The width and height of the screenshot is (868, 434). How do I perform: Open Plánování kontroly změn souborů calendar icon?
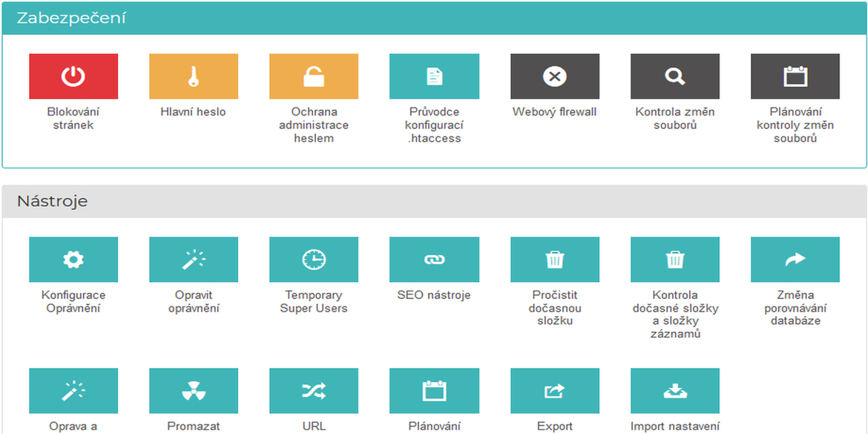click(795, 76)
